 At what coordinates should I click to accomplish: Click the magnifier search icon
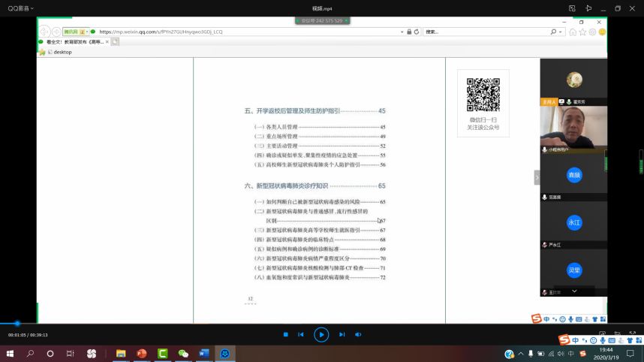[553, 32]
